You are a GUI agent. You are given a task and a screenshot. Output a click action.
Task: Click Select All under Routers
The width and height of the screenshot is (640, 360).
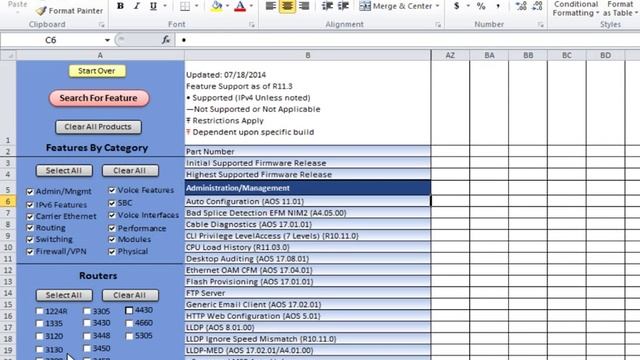[64, 295]
